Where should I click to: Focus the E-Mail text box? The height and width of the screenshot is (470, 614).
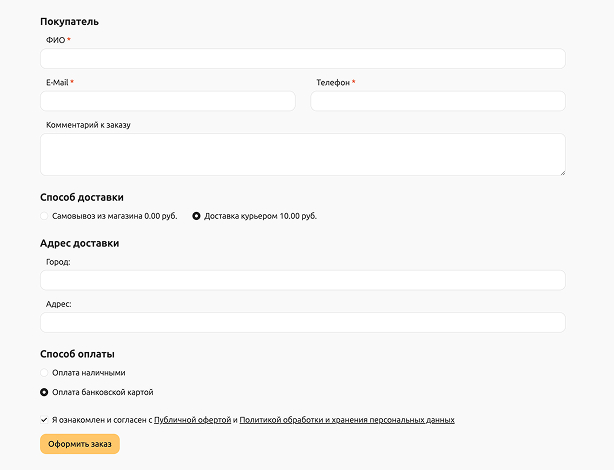(168, 101)
